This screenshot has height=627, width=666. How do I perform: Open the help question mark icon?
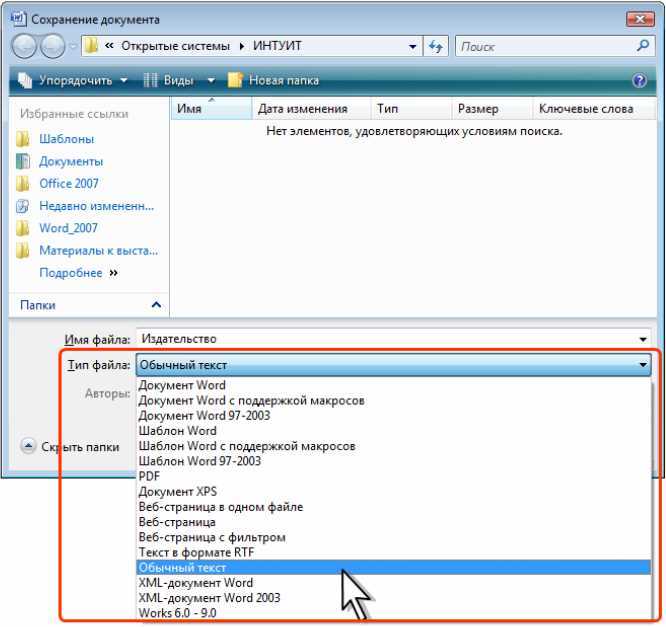[x=639, y=80]
